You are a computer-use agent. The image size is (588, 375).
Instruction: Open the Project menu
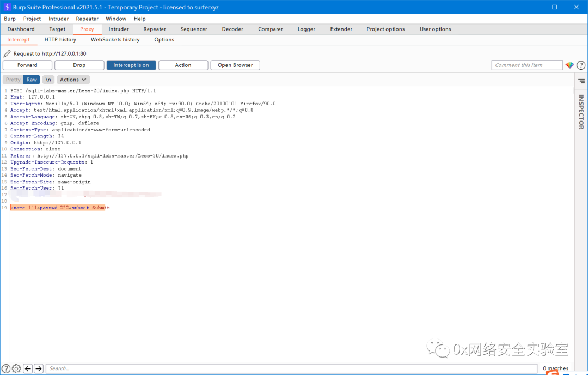(x=32, y=19)
